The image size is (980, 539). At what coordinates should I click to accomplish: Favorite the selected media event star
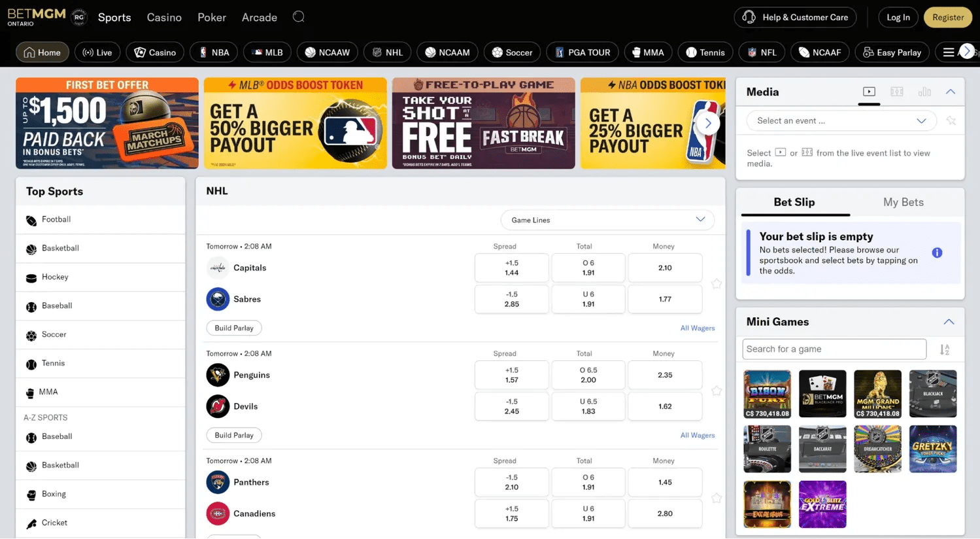(951, 121)
